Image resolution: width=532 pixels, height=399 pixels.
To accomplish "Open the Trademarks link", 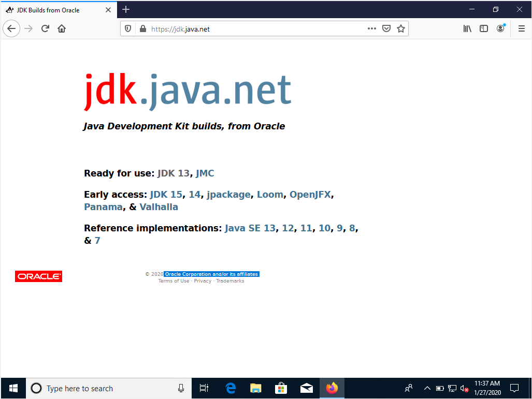I will pyautogui.click(x=230, y=280).
